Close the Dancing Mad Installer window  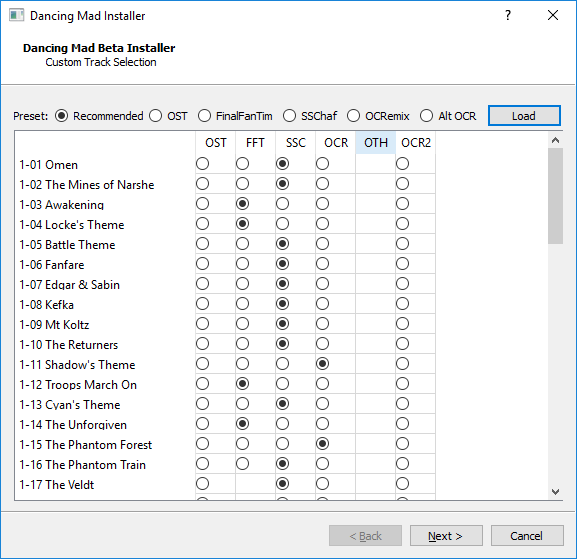coord(553,15)
